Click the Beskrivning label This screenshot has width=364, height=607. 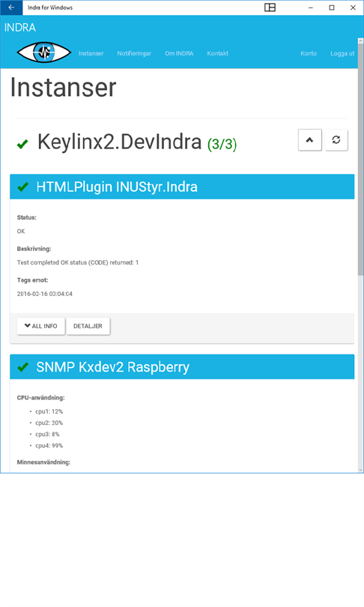[x=34, y=249]
